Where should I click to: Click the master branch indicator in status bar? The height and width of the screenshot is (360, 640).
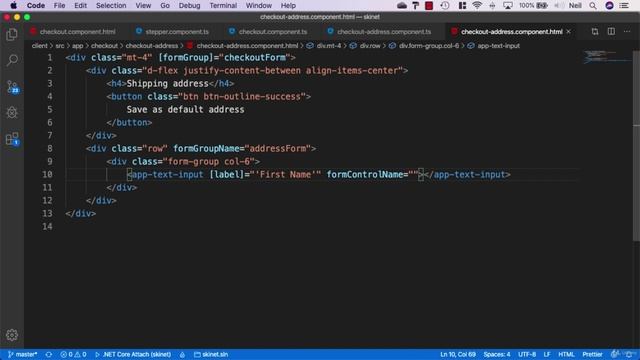[22, 354]
